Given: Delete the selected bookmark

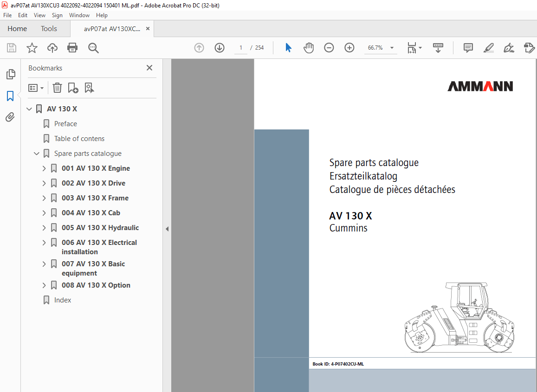Looking at the screenshot, I should click(x=57, y=88).
